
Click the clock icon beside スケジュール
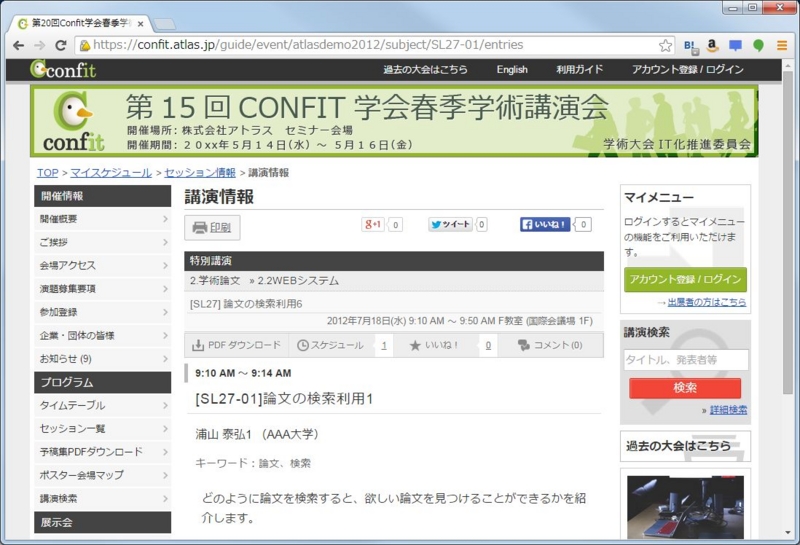pyautogui.click(x=303, y=345)
